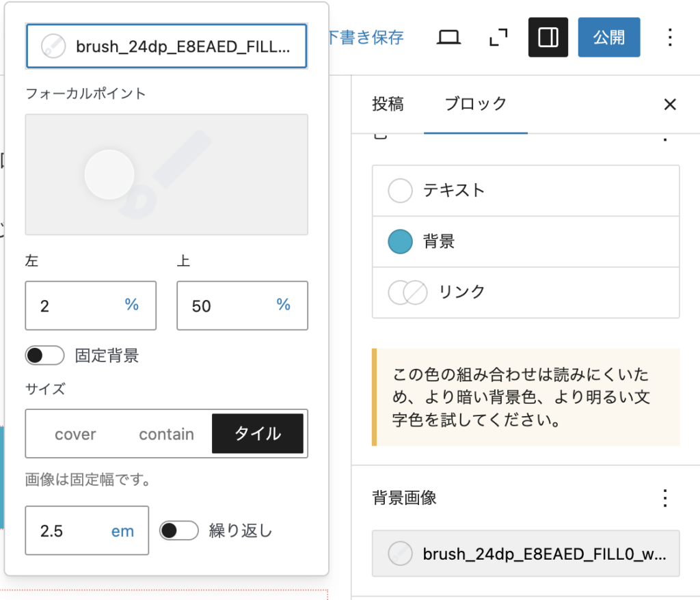The width and height of the screenshot is (700, 600).
Task: Click 公開 to publish
Action: [x=609, y=37]
